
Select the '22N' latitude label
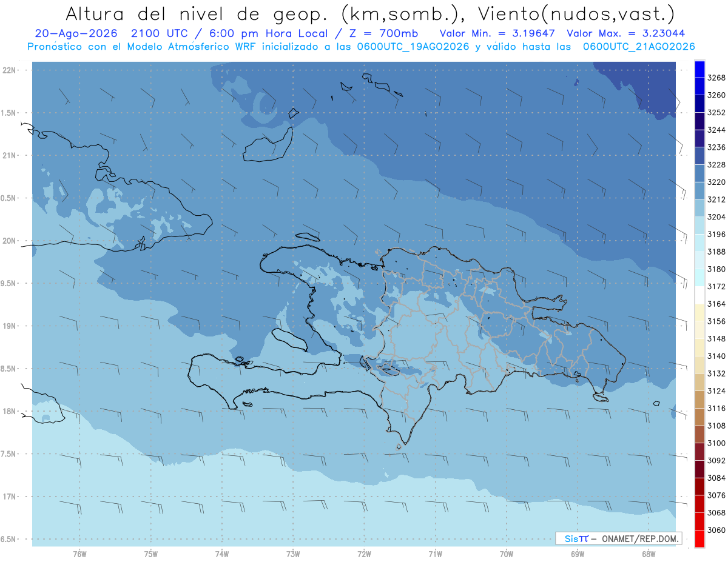[x=10, y=70]
